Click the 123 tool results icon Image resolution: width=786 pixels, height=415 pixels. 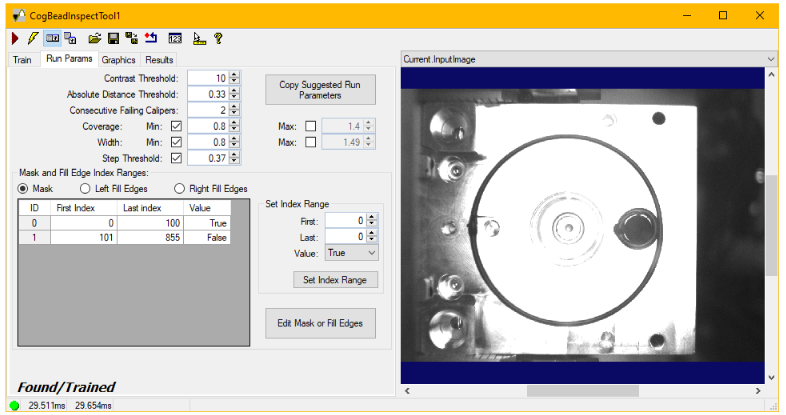tap(175, 39)
